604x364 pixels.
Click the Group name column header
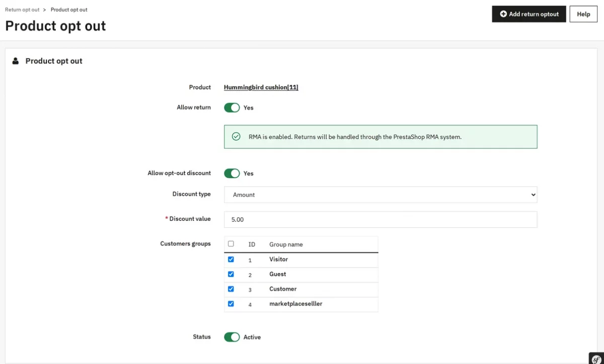[x=286, y=244]
